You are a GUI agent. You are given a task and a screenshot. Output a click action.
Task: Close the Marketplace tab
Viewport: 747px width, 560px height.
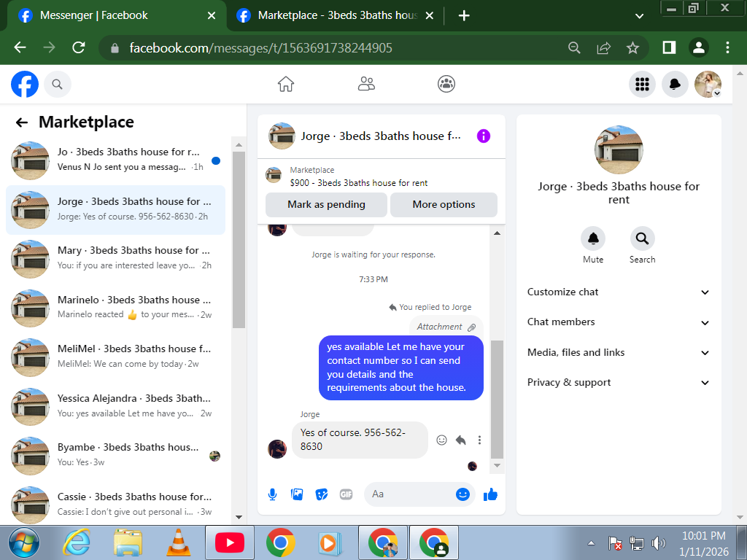point(429,16)
